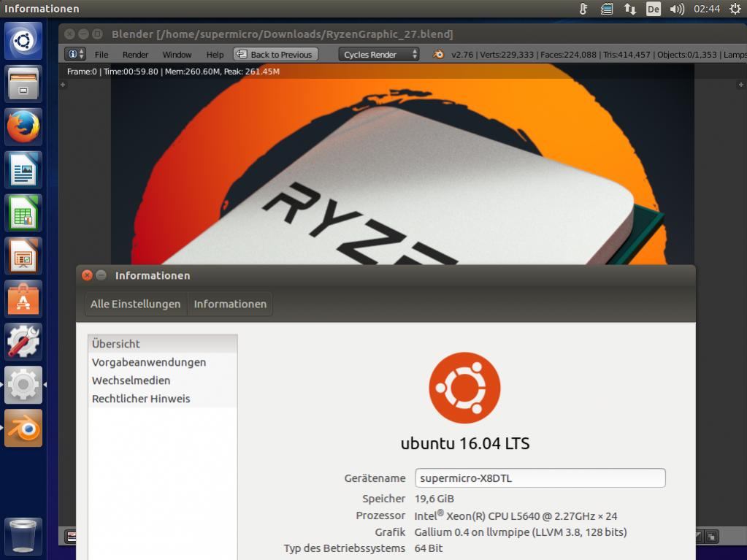Expand Blender left region plus toggle

click(62, 85)
